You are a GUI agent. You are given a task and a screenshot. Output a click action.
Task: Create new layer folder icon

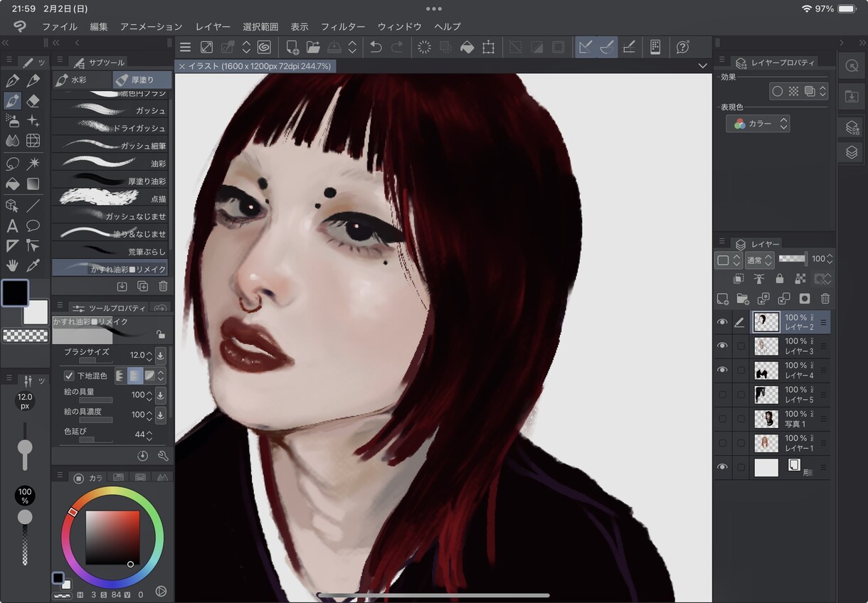pos(743,299)
